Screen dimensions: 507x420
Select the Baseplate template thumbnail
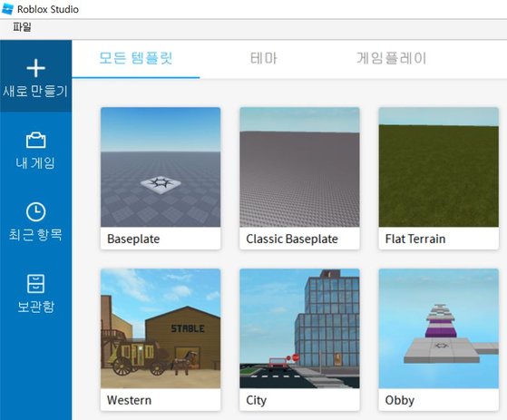click(161, 167)
